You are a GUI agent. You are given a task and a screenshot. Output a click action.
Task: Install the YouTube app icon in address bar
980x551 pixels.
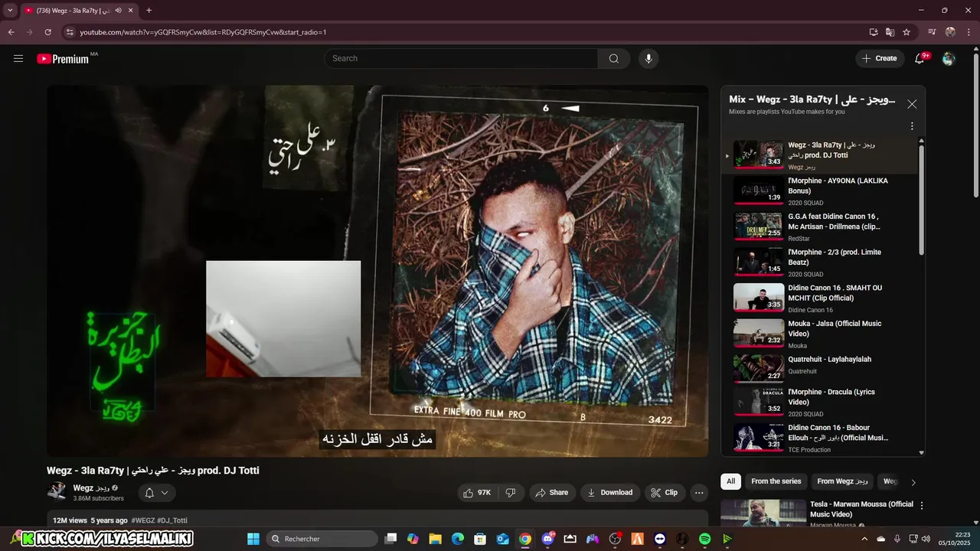[874, 32]
